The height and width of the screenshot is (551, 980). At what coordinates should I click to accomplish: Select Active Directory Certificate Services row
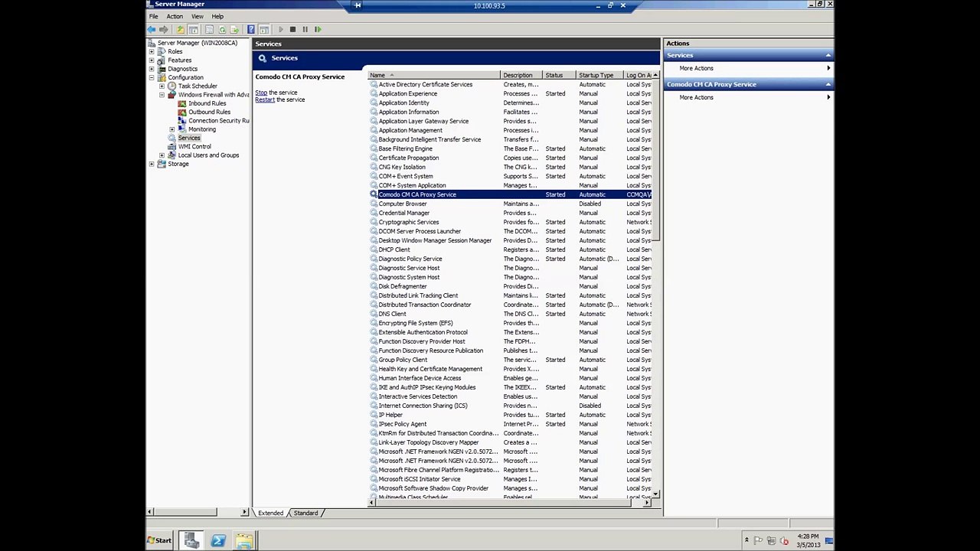(x=510, y=84)
